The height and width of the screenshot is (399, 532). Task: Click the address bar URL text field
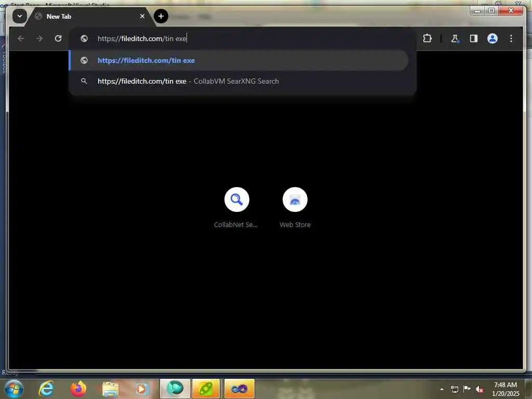click(x=243, y=38)
